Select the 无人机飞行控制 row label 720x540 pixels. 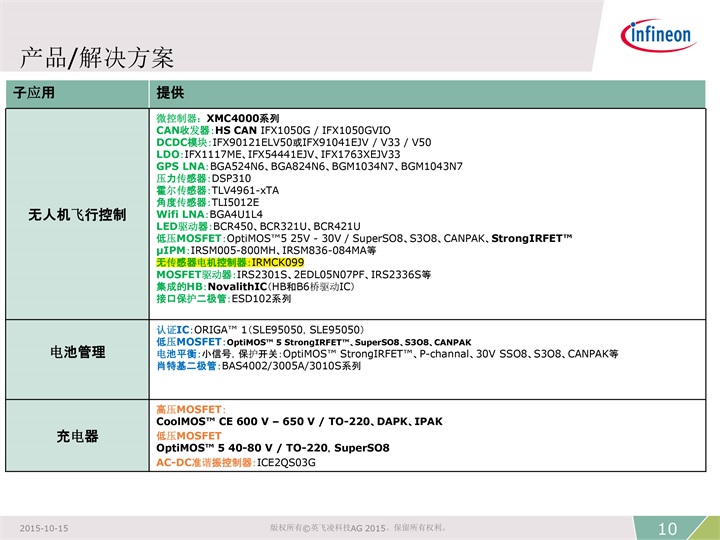point(77,214)
